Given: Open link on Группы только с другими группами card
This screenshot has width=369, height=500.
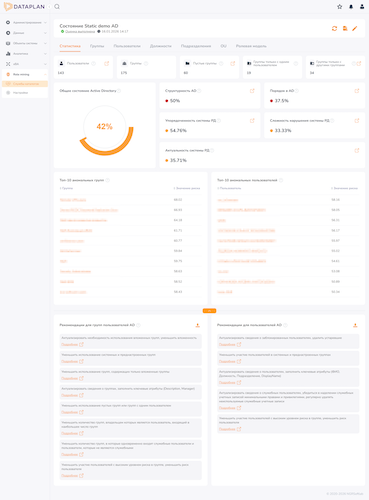Looking at the screenshot, I should (x=359, y=63).
